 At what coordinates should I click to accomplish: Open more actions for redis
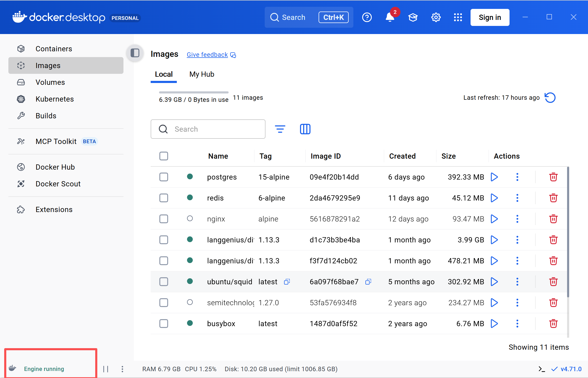517,198
